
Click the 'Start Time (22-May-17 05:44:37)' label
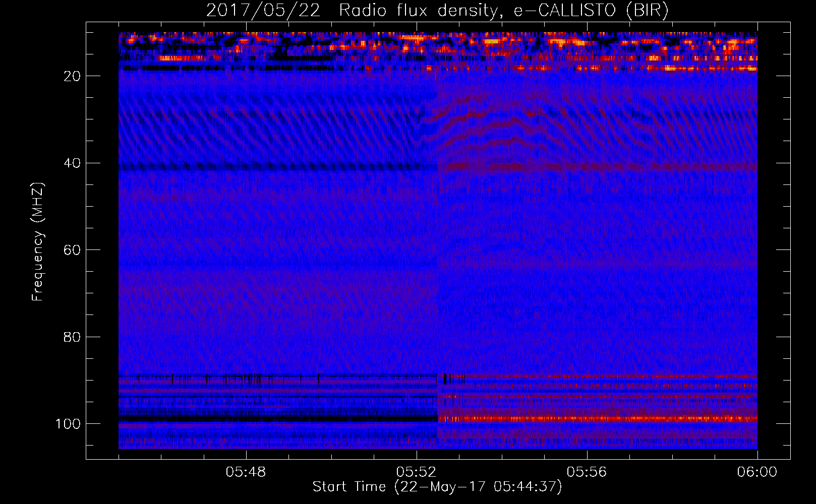[x=437, y=487]
